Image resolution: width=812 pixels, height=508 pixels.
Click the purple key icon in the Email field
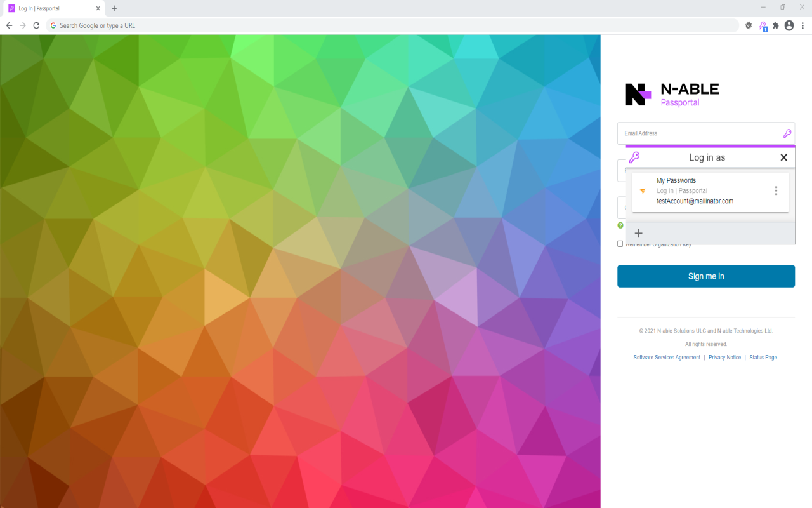[787, 133]
